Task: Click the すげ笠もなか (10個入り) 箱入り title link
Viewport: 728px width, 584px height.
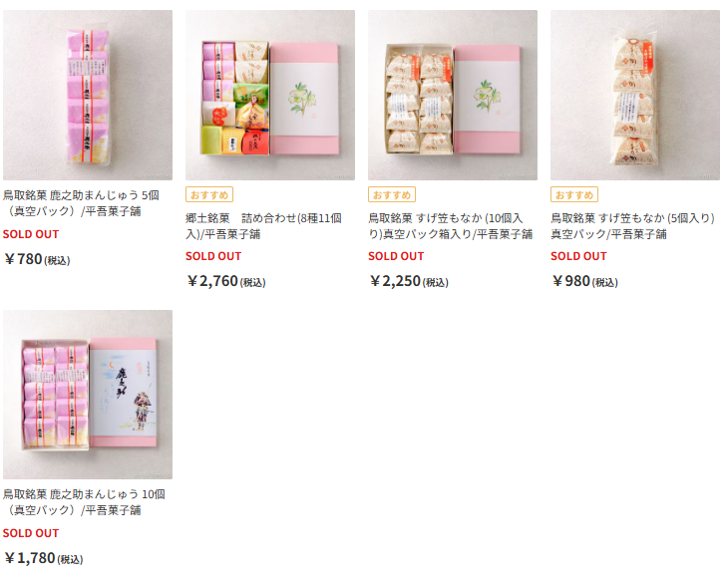Action: (451, 226)
